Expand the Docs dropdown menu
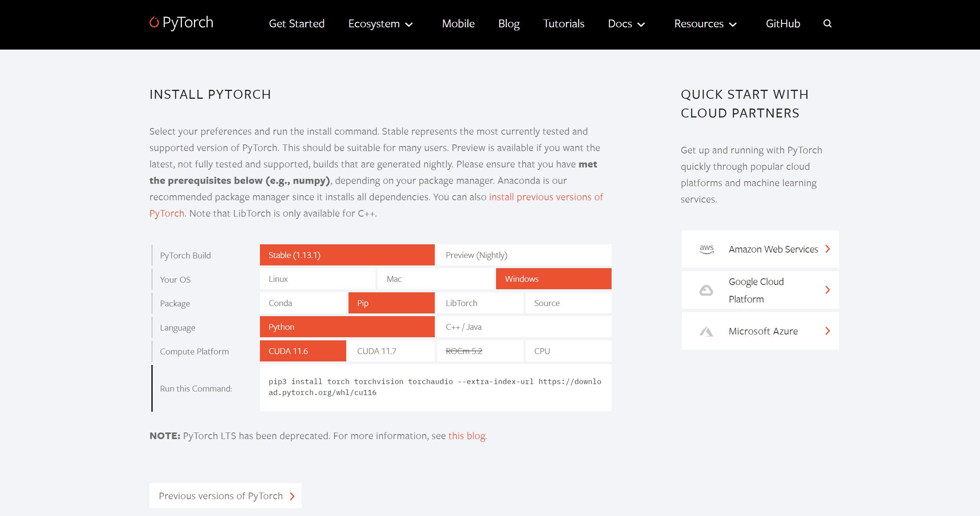The image size is (980, 516). [x=626, y=24]
